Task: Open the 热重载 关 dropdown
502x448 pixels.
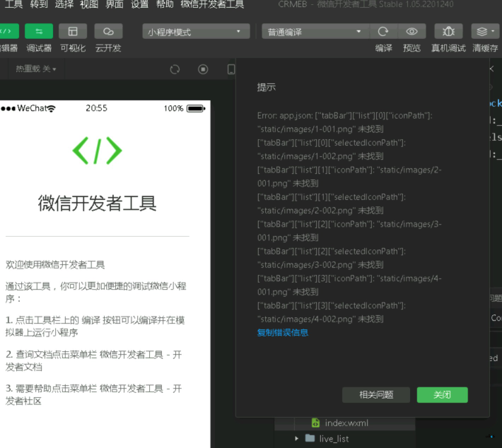Action: pos(36,69)
